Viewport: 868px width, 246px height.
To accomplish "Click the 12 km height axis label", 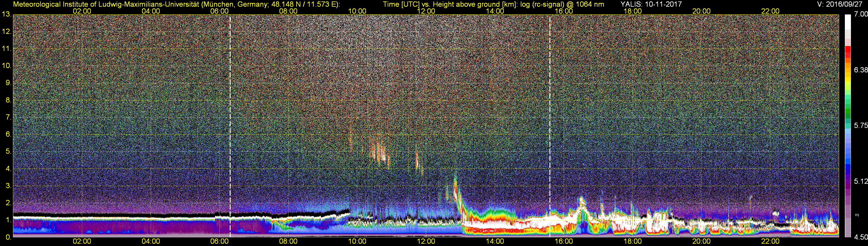I will point(6,32).
